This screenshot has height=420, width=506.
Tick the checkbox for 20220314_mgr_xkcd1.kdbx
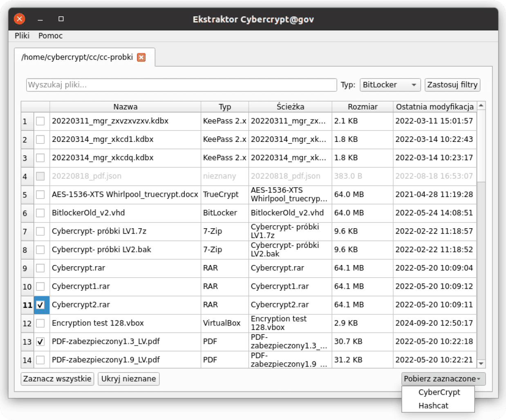coord(40,139)
